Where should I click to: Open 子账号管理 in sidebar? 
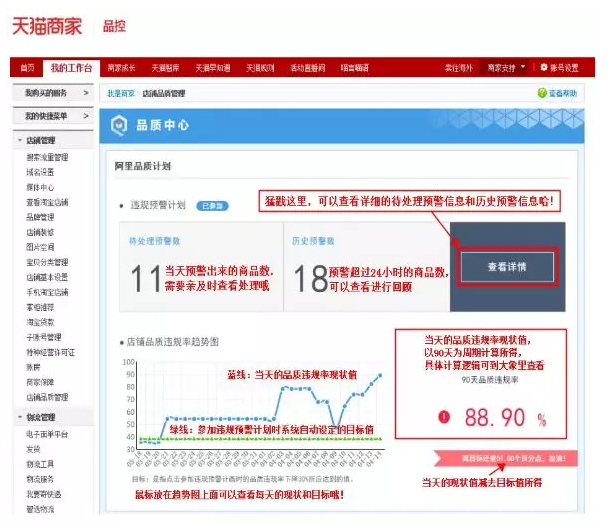click(43, 337)
